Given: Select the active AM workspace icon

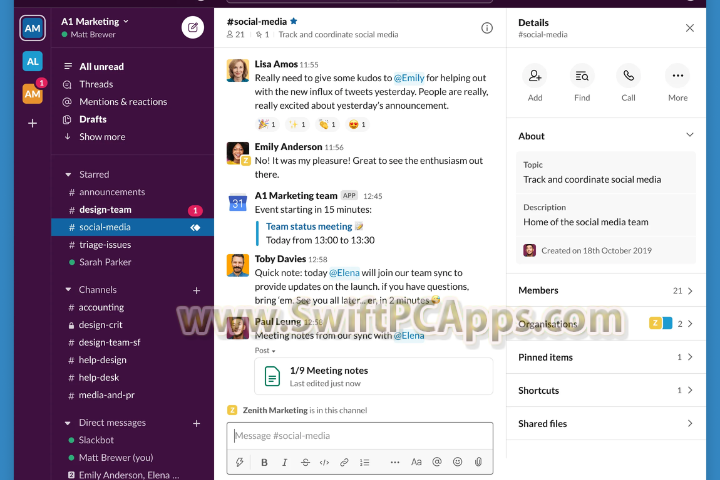Looking at the screenshot, I should [x=33, y=28].
